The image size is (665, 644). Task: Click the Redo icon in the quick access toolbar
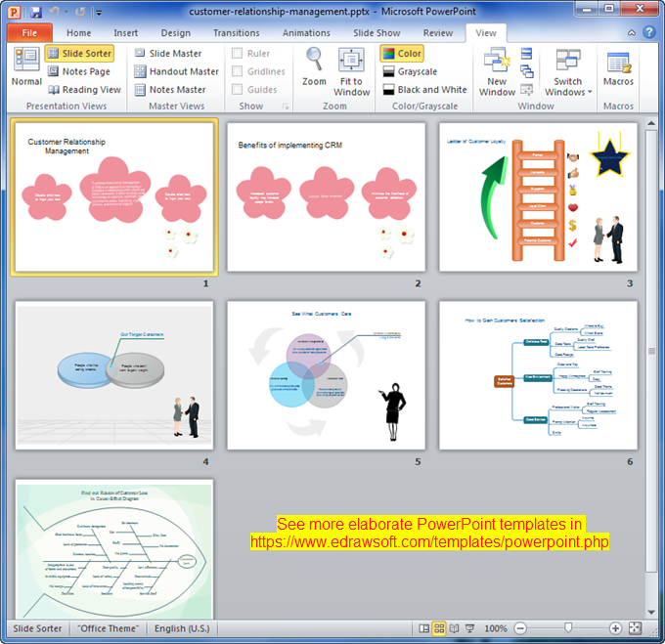pos(80,12)
